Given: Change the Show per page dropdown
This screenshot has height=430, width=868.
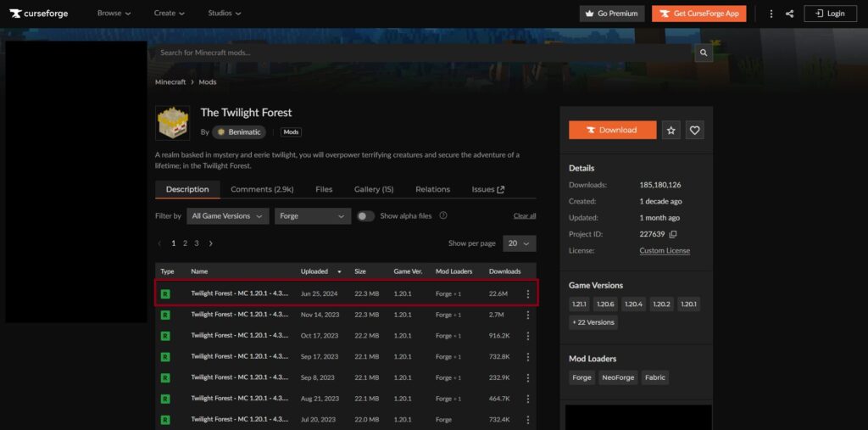Looking at the screenshot, I should (519, 243).
